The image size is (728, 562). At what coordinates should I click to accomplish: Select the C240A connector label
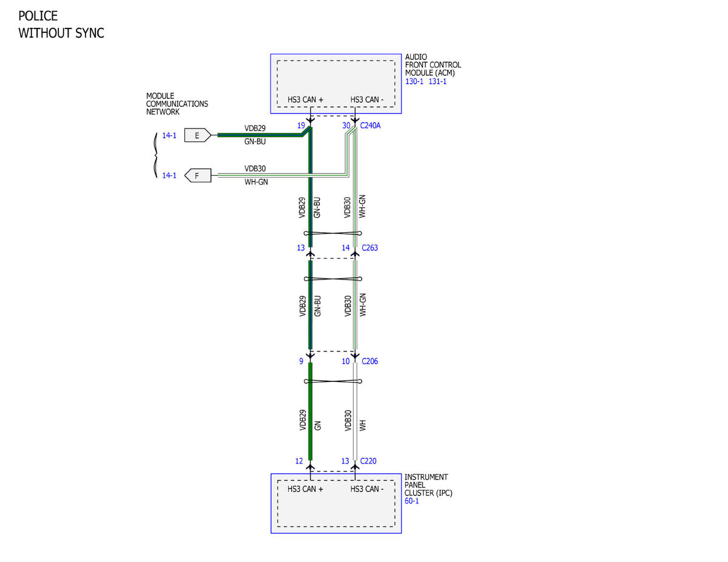coord(371,125)
